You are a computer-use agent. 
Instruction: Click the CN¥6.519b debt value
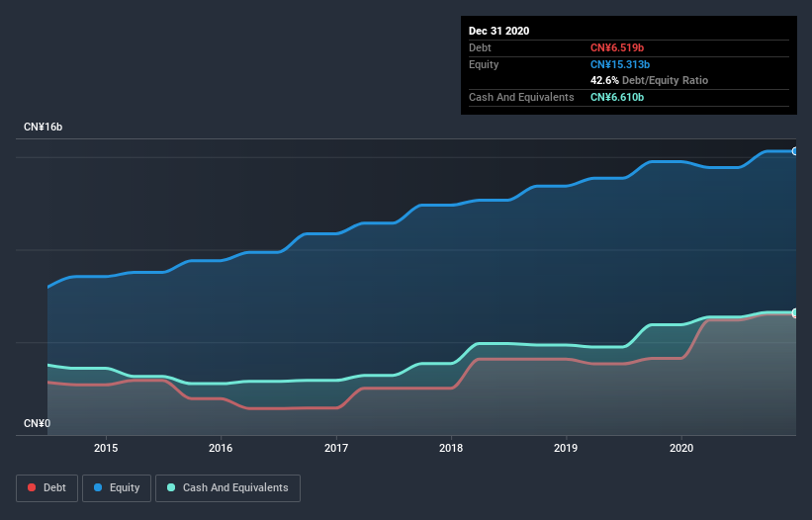click(x=617, y=47)
